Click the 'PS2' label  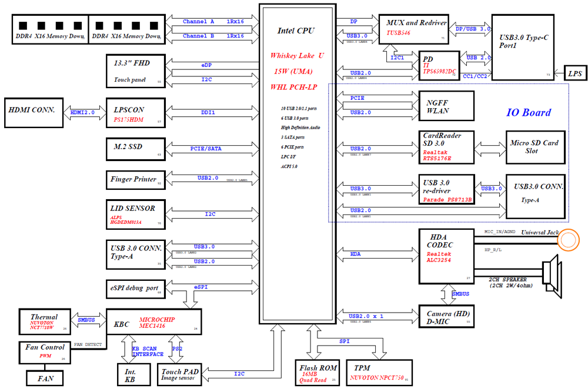point(177,348)
